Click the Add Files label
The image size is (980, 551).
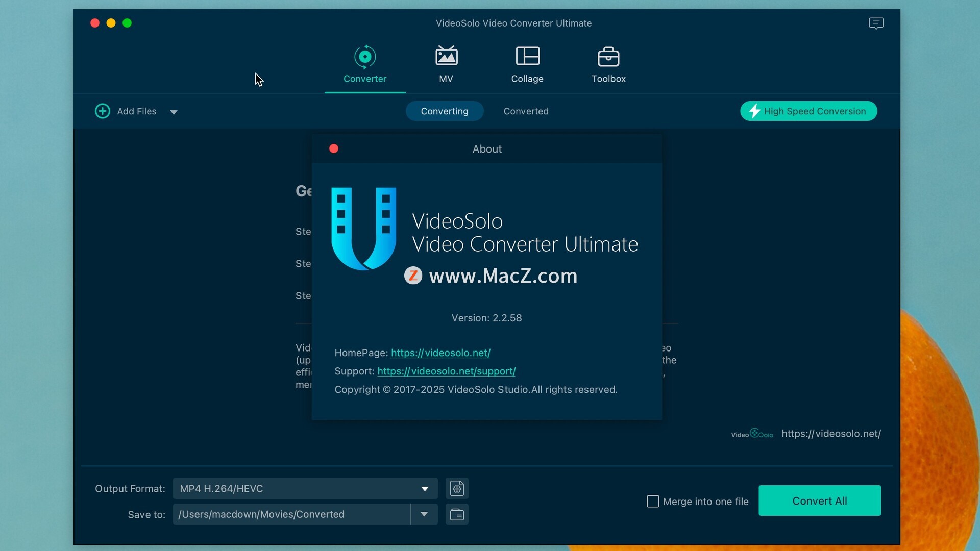(137, 111)
